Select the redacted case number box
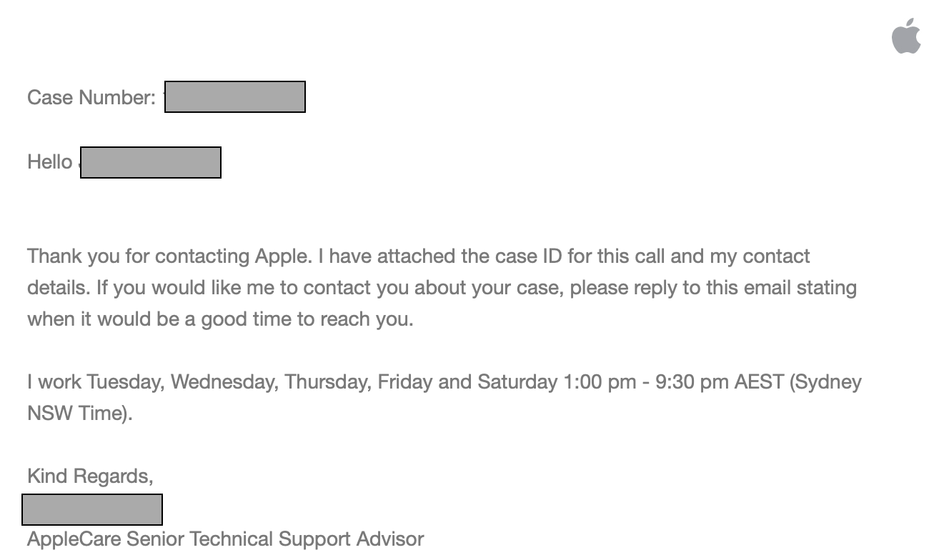Viewport: 939px width, 560px height. coord(235,97)
